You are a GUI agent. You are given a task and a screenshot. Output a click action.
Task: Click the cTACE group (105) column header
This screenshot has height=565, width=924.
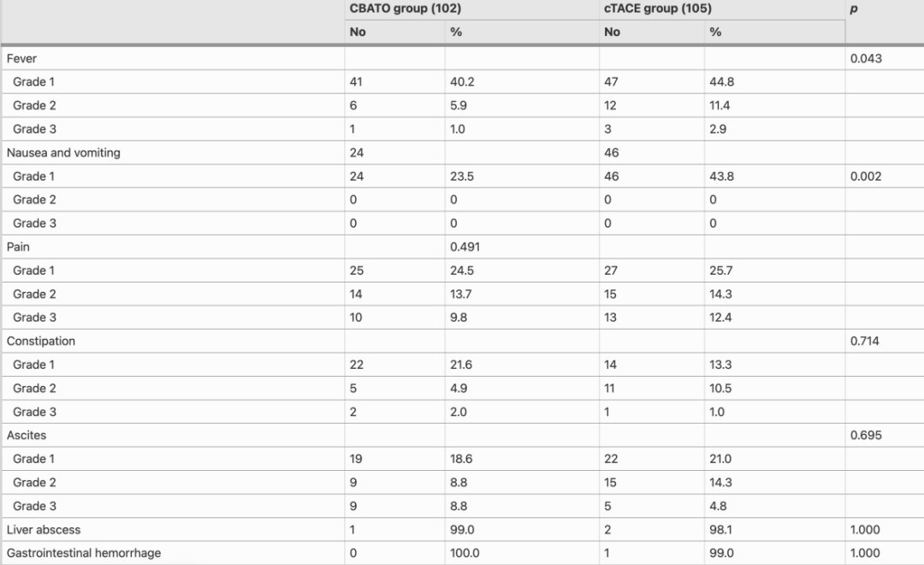coord(658,9)
